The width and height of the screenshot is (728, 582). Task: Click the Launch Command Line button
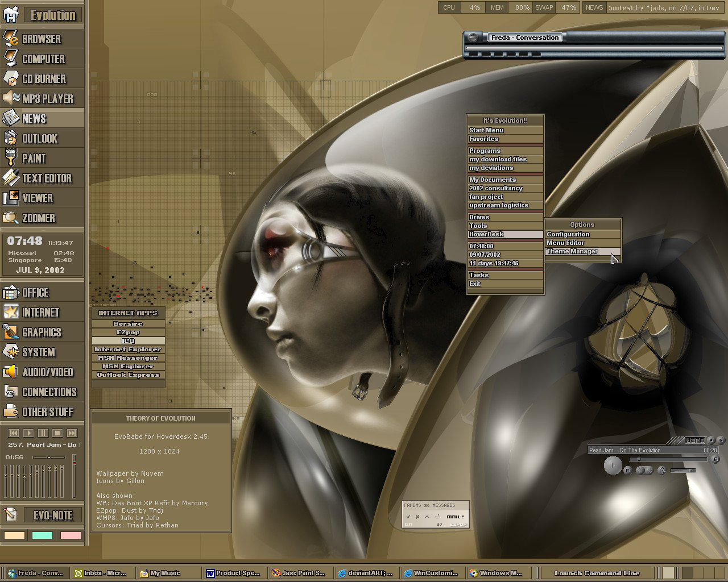point(597,573)
